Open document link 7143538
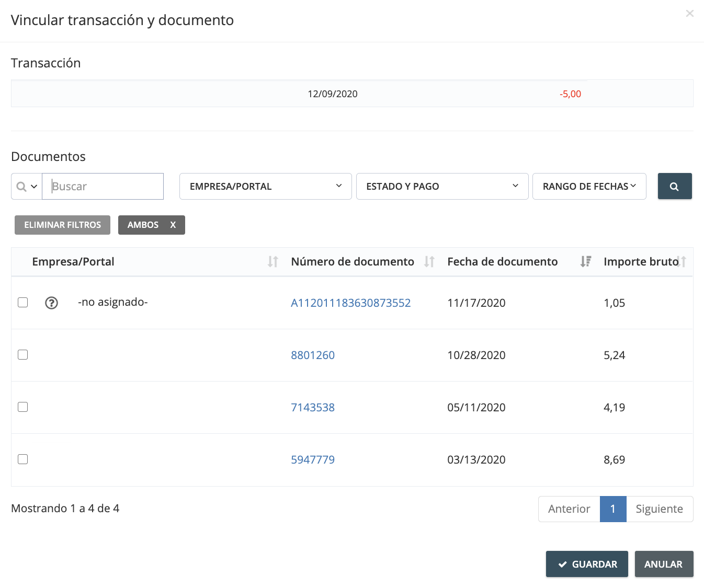704x588 pixels. coord(313,408)
